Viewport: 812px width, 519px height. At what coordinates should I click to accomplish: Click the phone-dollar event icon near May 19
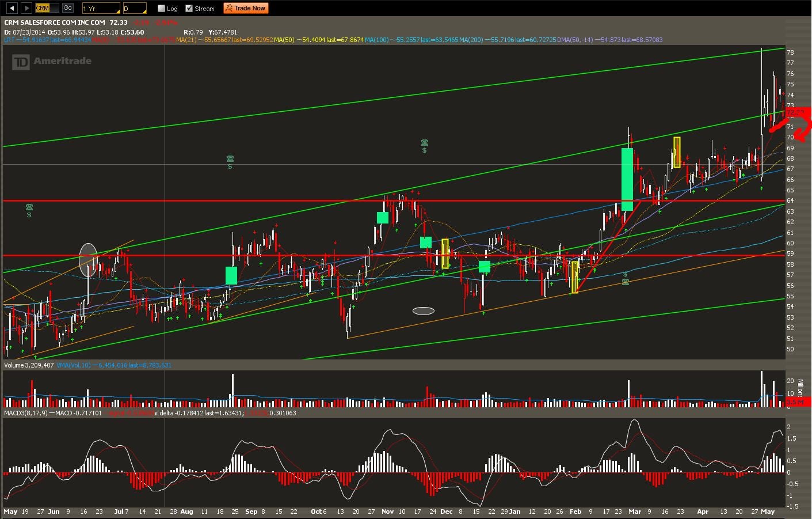(29, 210)
